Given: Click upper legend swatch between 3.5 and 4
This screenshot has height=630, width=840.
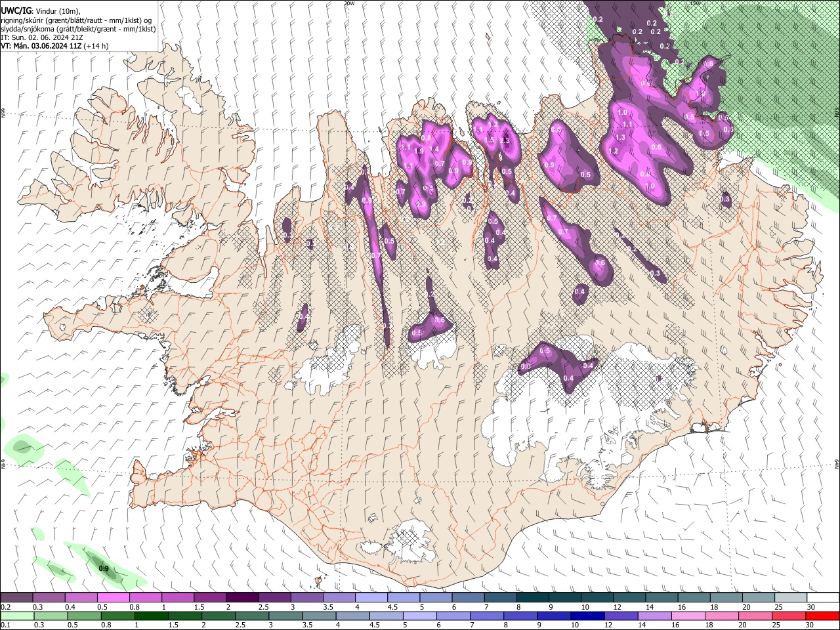Looking at the screenshot, I should [339, 597].
